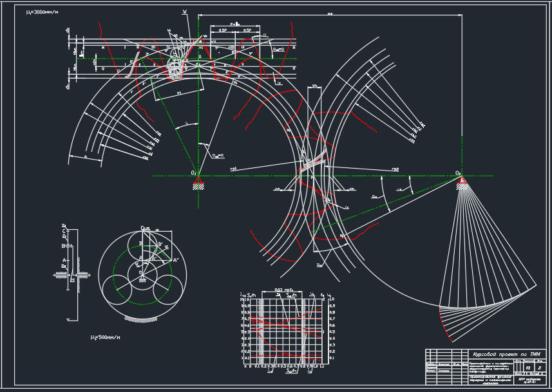Screen dimensions: 552x392
Task: Click the red arc below the ray fan
Action: point(443,319)
